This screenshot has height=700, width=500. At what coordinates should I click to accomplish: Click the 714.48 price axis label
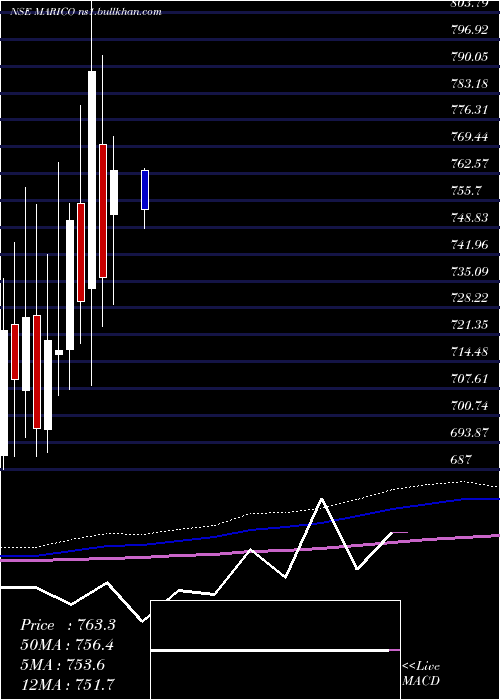click(469, 352)
